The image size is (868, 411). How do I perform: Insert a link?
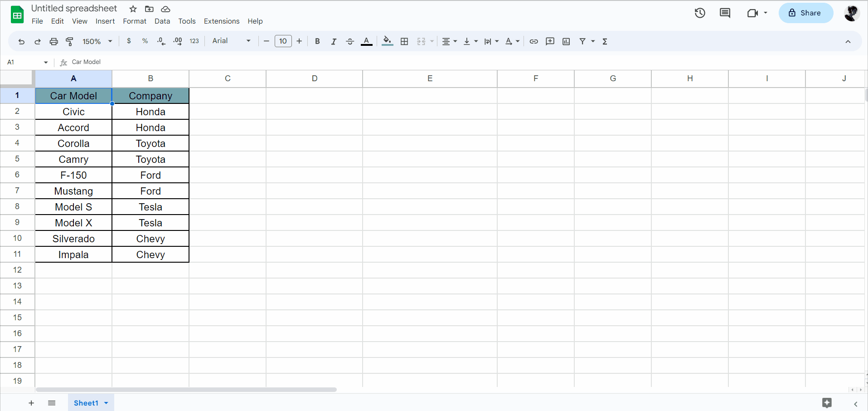click(x=533, y=41)
